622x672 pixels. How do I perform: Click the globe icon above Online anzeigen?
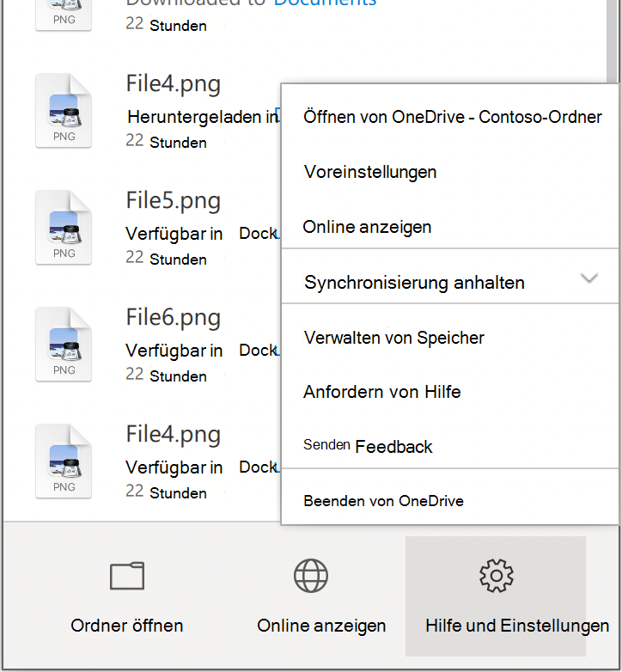pos(311,576)
